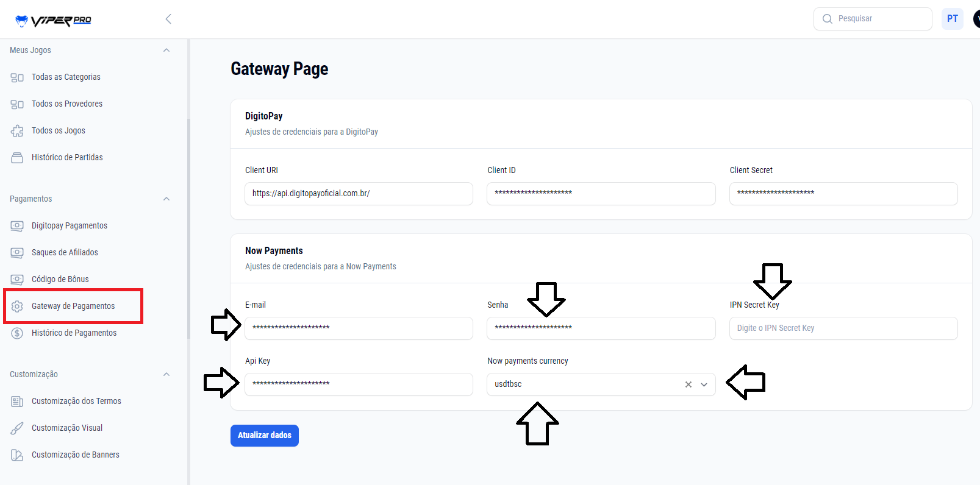
Task: Collapse sidebar with the left chevron
Action: pos(168,19)
